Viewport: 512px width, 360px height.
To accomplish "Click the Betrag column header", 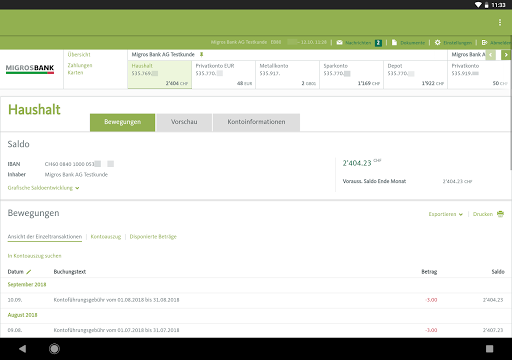I will (429, 272).
